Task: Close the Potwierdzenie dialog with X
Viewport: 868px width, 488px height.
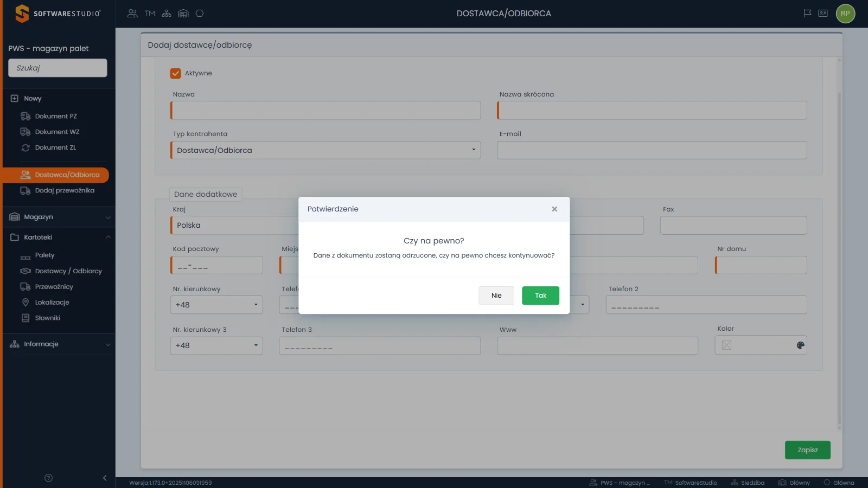Action: [554, 209]
